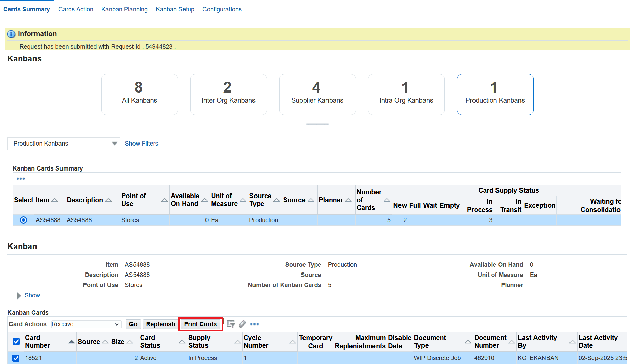Sort Kanban Cards by Card Status arrow
Screen dimensions: 631x364
pyautogui.click(x=182, y=342)
